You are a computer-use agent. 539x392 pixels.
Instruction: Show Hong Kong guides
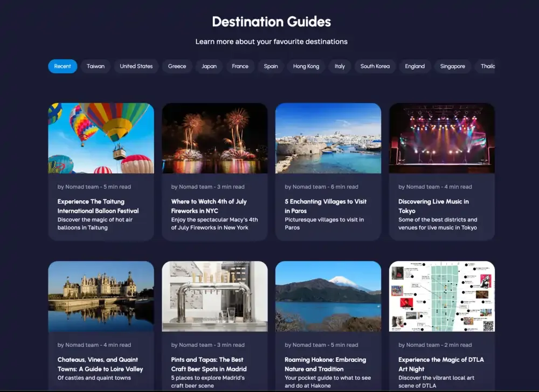coord(306,66)
